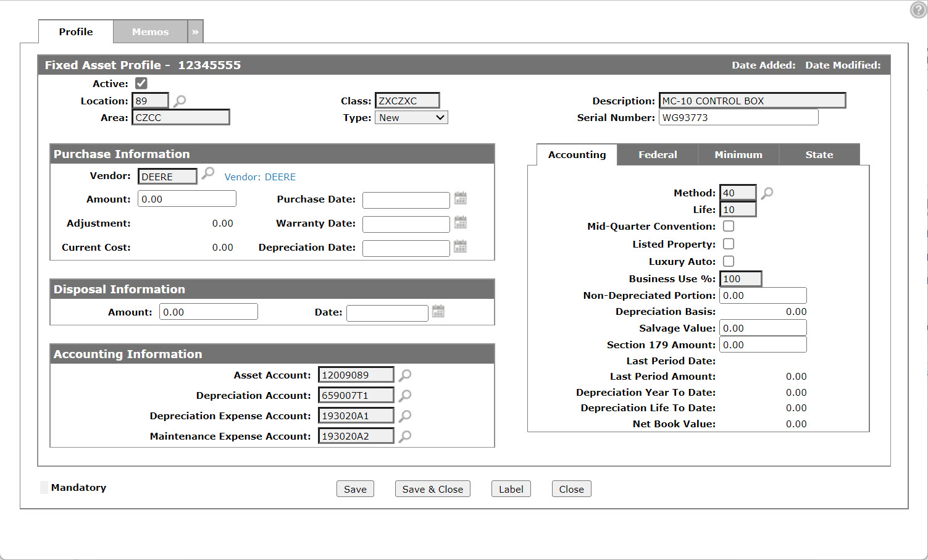Click the Date Added label
Image resolution: width=928 pixels, height=560 pixels.
click(x=764, y=65)
